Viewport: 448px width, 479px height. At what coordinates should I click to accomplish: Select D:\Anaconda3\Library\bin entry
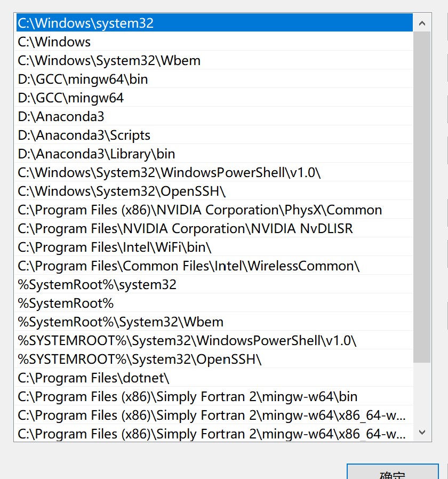point(214,154)
